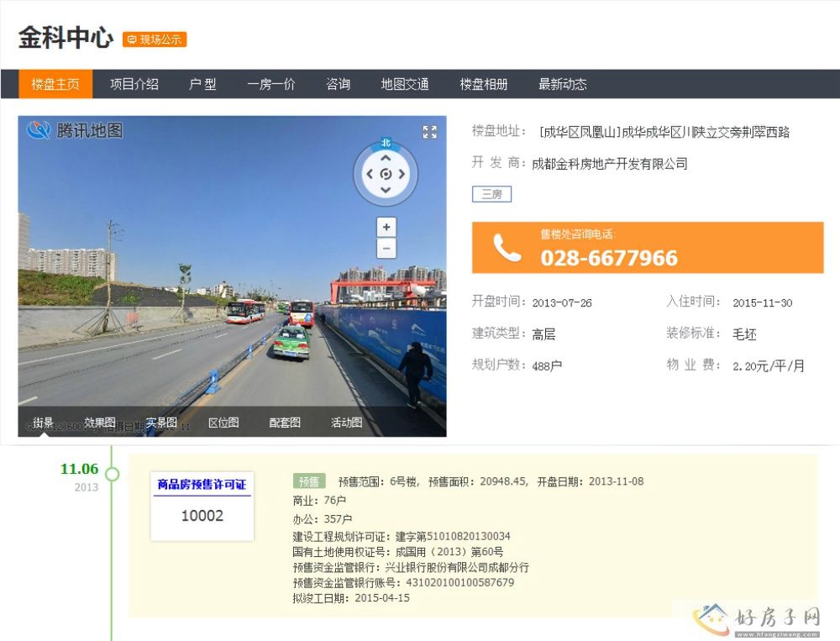The image size is (840, 641).
Task: Click the 毛坯 decoration standard value
Action: pyautogui.click(x=744, y=334)
